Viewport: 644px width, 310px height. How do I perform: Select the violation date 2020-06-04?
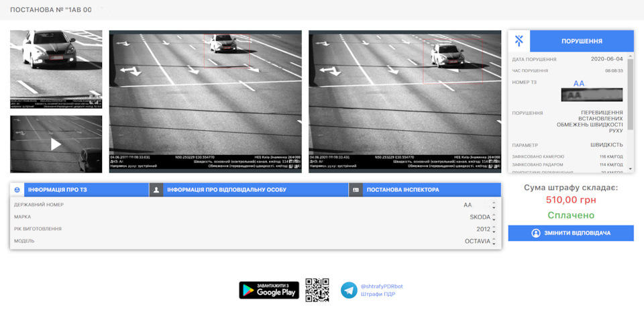click(606, 59)
